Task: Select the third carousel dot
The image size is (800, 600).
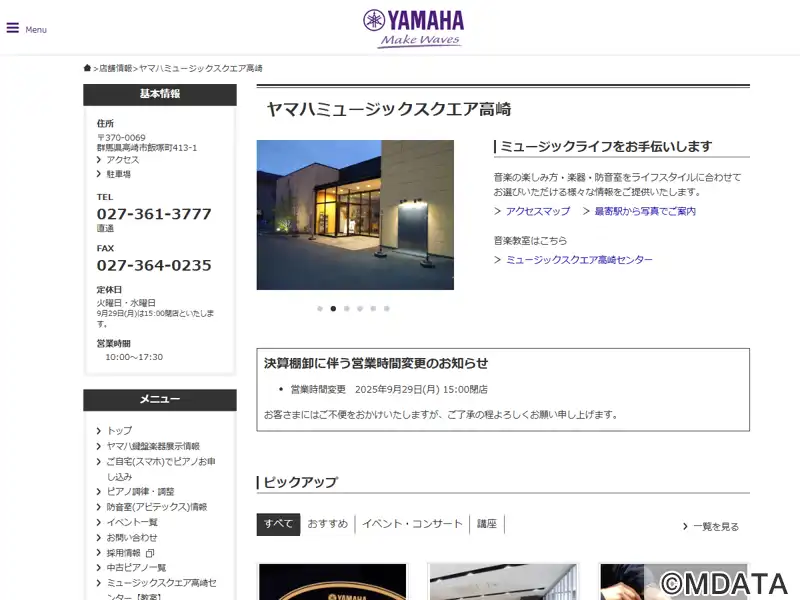Action: [x=347, y=309]
